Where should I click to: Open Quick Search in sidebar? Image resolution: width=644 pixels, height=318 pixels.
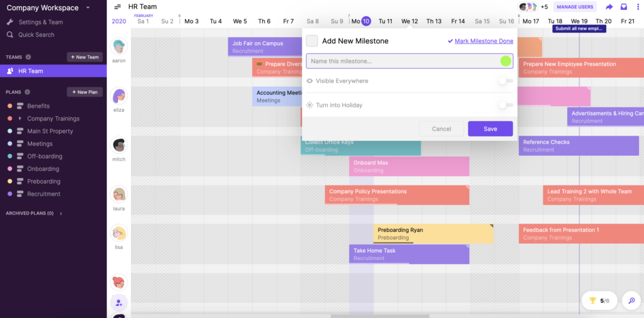36,35
